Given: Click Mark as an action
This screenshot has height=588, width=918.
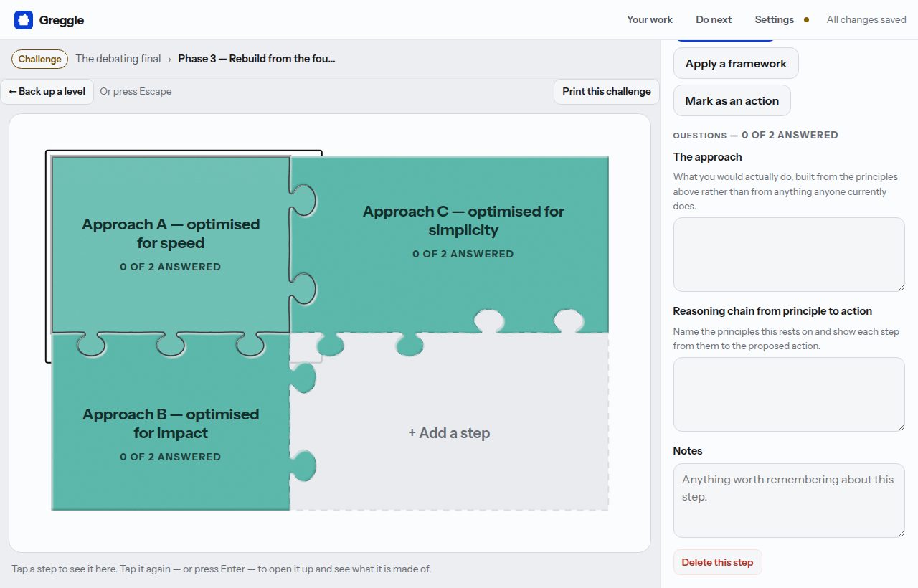Looking at the screenshot, I should tap(732, 100).
